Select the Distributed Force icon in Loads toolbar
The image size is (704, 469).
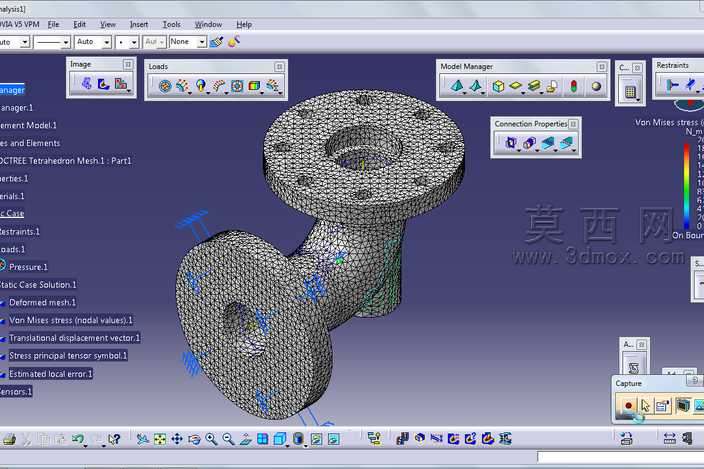(182, 86)
